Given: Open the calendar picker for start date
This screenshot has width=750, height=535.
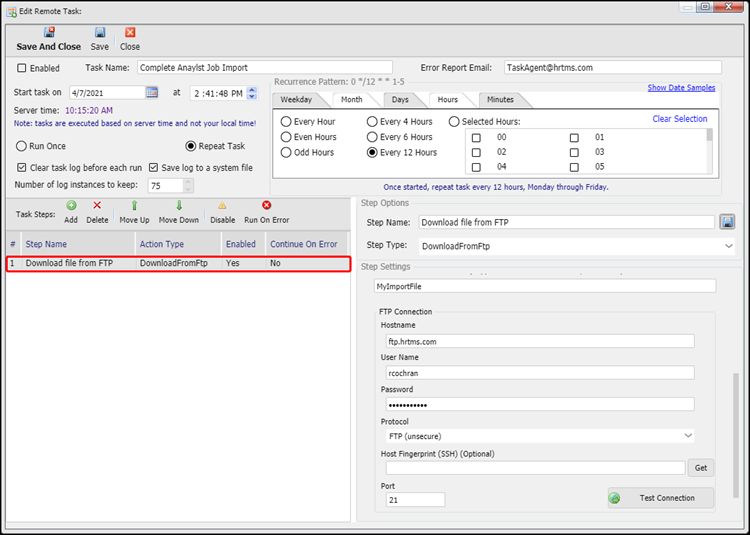Looking at the screenshot, I should [x=152, y=92].
